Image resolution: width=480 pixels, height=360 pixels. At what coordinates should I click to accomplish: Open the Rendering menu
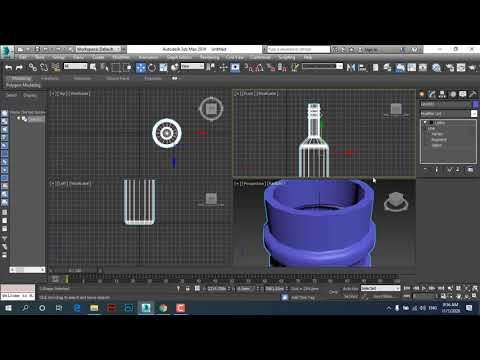coord(210,57)
